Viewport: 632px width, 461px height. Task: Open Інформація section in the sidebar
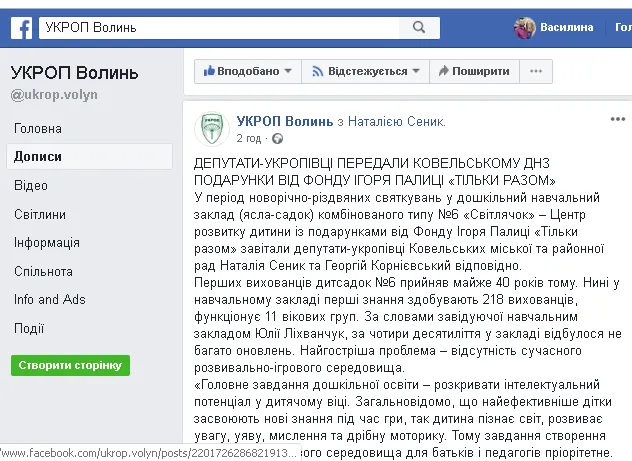coord(47,243)
